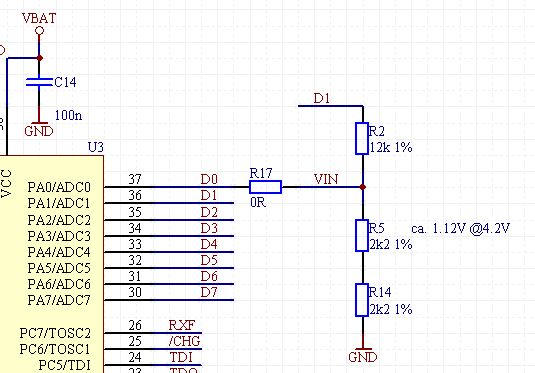Select the D0 net label
The image size is (535, 373).
point(209,179)
